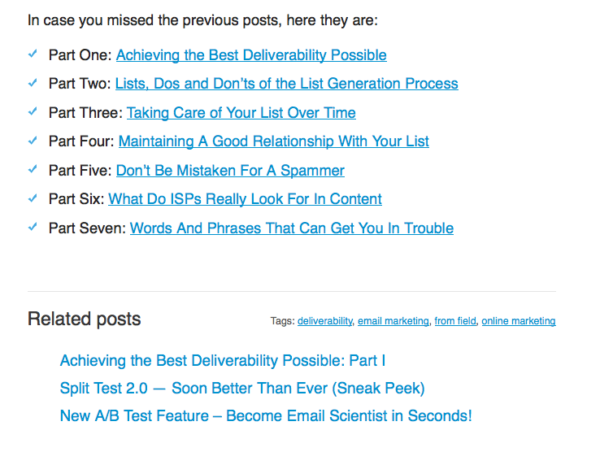The image size is (600, 452).
Task: Open Words And Phrases That Can Get You In Trouble
Action: coord(292,228)
